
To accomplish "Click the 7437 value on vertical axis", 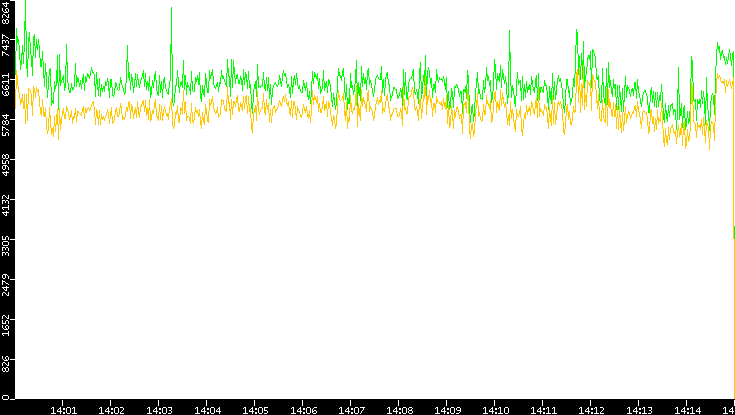I will click(6, 45).
